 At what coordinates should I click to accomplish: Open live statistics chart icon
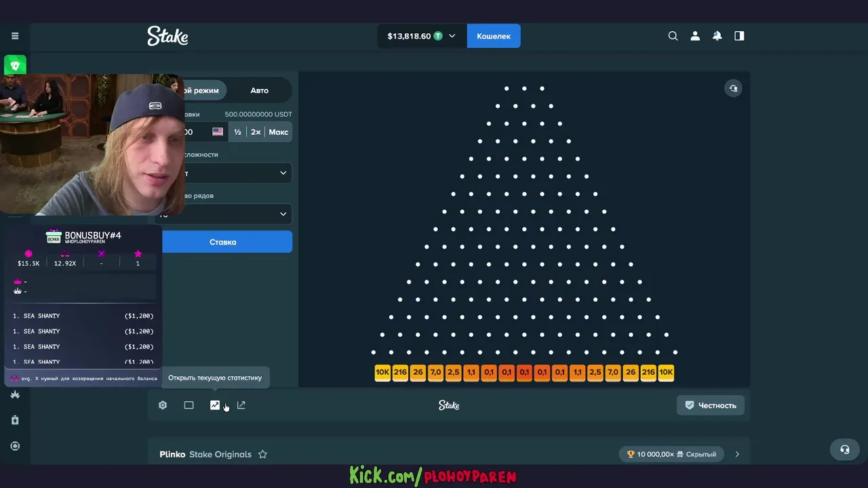pyautogui.click(x=215, y=405)
